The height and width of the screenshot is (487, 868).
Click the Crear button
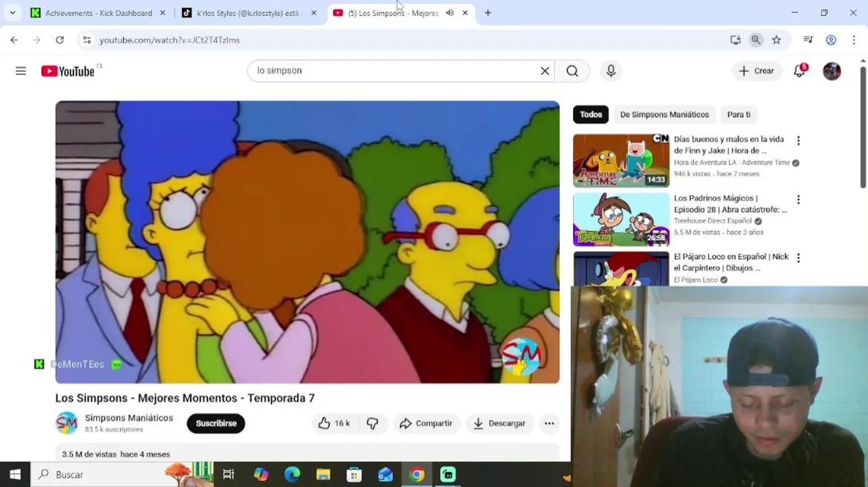[756, 71]
